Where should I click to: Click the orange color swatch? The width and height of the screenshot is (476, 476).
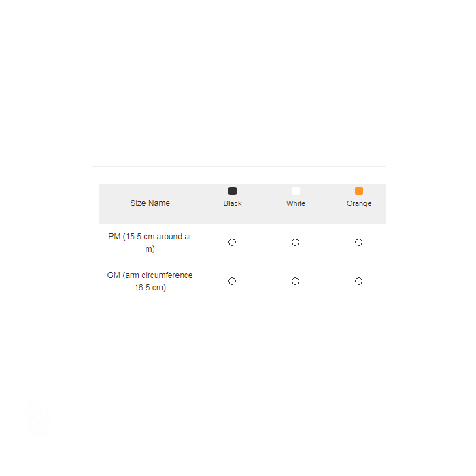[x=359, y=191]
